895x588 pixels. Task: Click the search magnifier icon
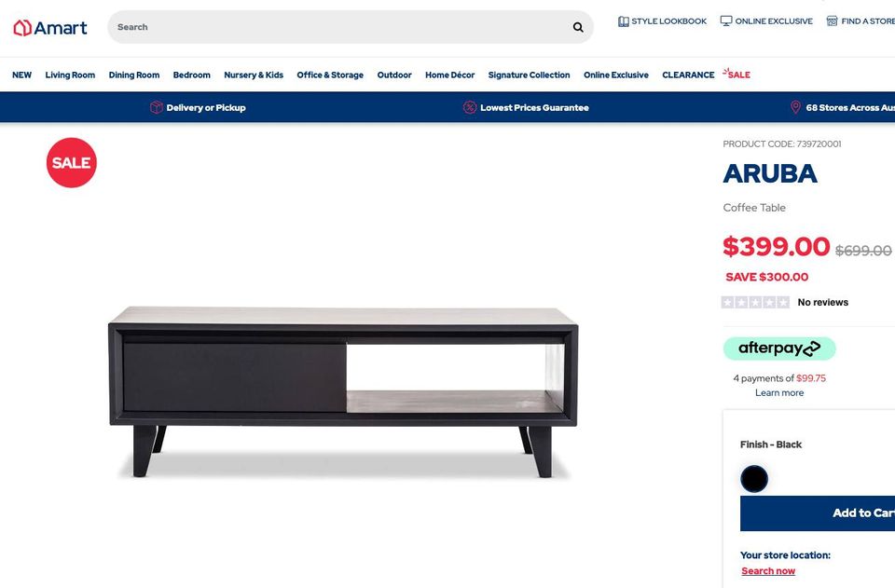point(578,27)
